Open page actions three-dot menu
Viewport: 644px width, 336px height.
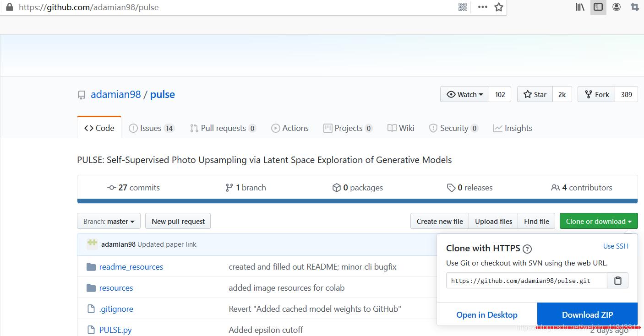coord(482,7)
